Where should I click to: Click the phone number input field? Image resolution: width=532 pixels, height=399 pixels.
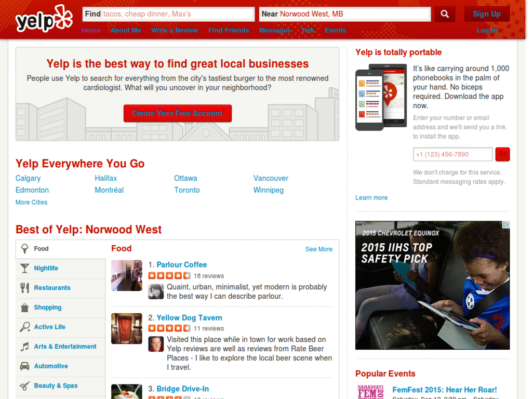coord(453,154)
